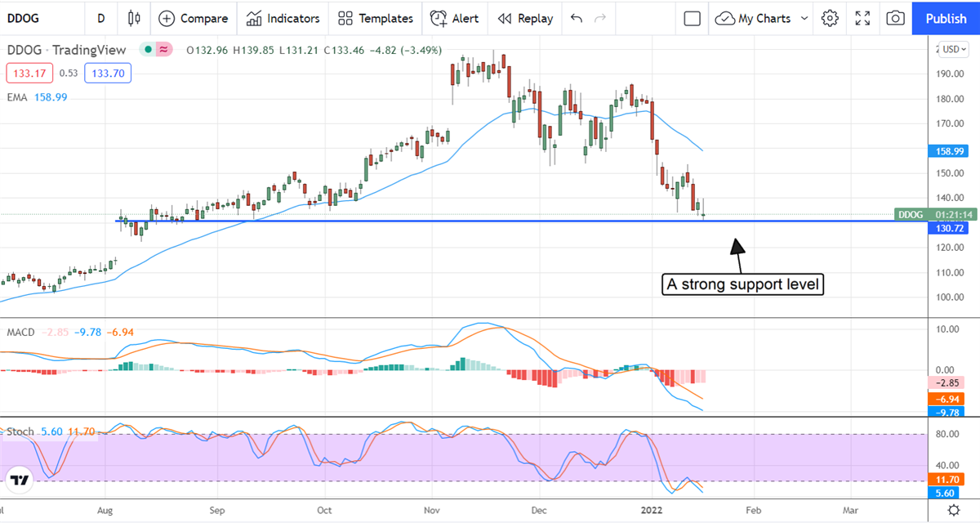Click the 133.17 sell price box
The width and height of the screenshot is (980, 523).
(29, 74)
